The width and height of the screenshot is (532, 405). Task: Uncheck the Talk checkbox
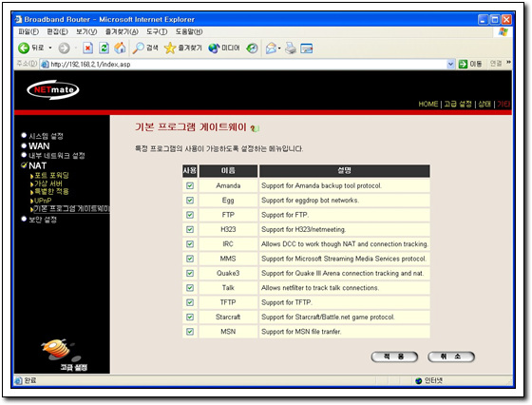click(x=190, y=288)
